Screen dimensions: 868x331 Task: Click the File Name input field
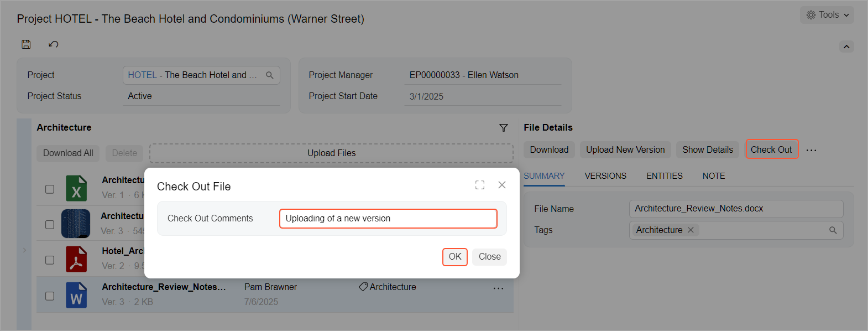coord(736,209)
